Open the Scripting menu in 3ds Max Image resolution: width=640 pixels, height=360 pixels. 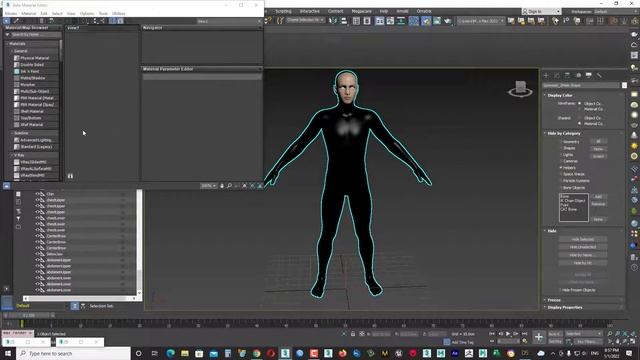click(x=283, y=11)
